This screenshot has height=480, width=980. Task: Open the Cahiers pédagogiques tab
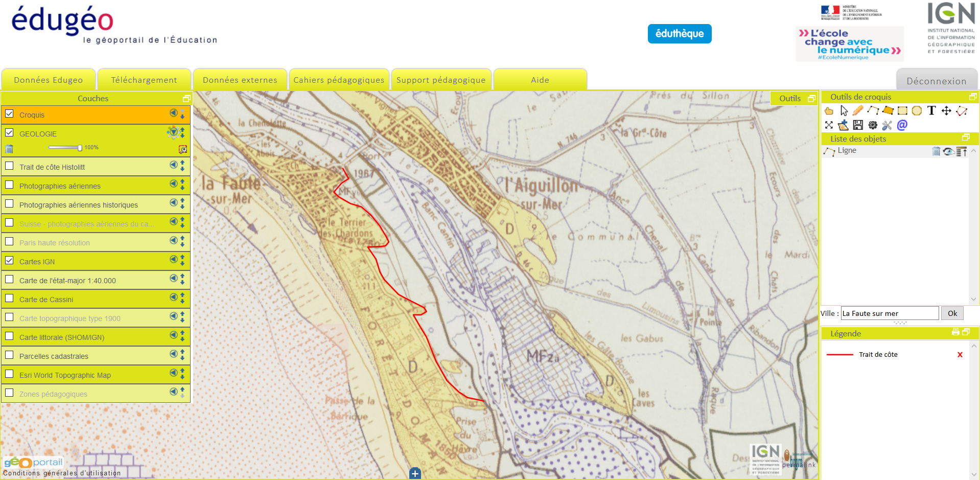(x=339, y=80)
